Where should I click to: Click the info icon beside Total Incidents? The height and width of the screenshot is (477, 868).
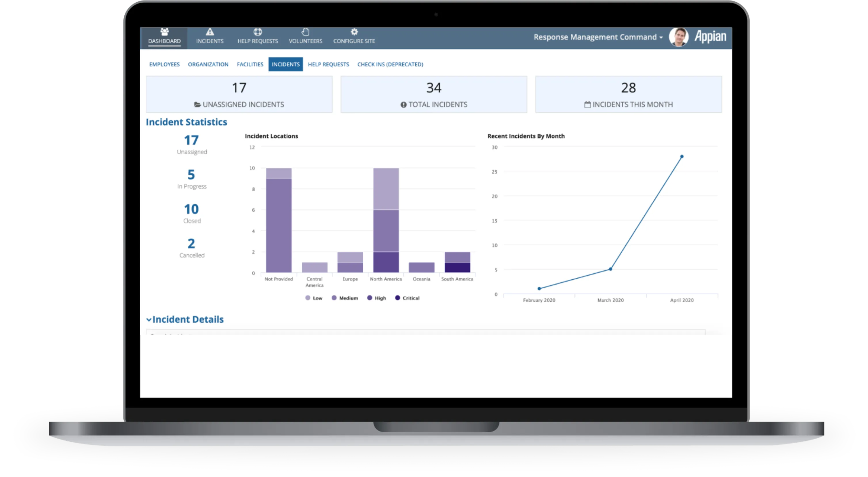[x=403, y=105]
